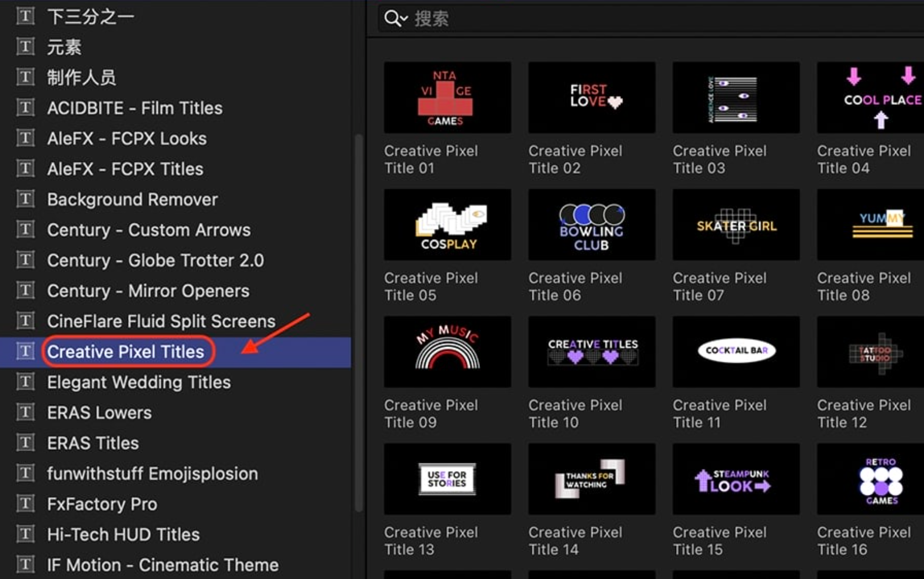
Task: Select the Vintage Games title thumbnail
Action: pyautogui.click(x=447, y=98)
